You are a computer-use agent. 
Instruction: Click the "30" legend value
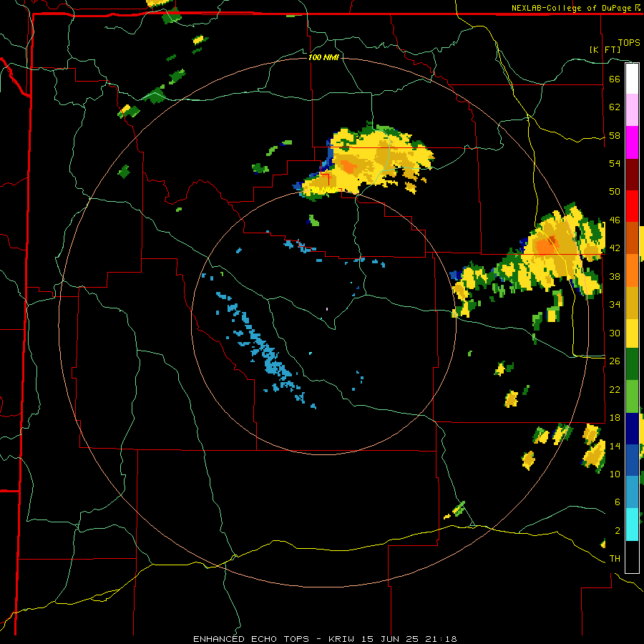[615, 333]
